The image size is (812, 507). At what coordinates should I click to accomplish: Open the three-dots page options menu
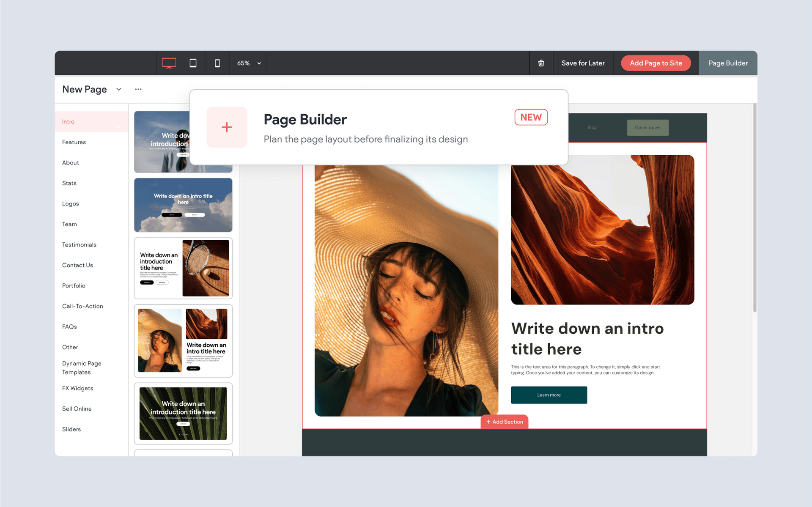click(138, 89)
